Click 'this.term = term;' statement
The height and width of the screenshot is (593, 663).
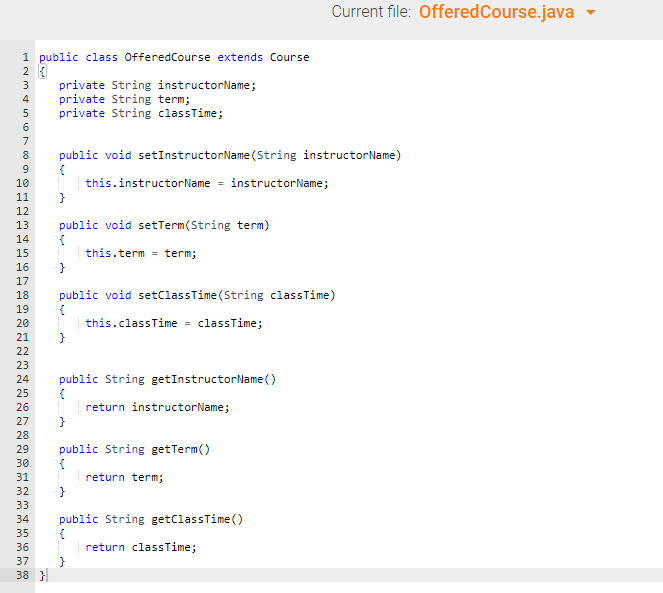coord(141,253)
